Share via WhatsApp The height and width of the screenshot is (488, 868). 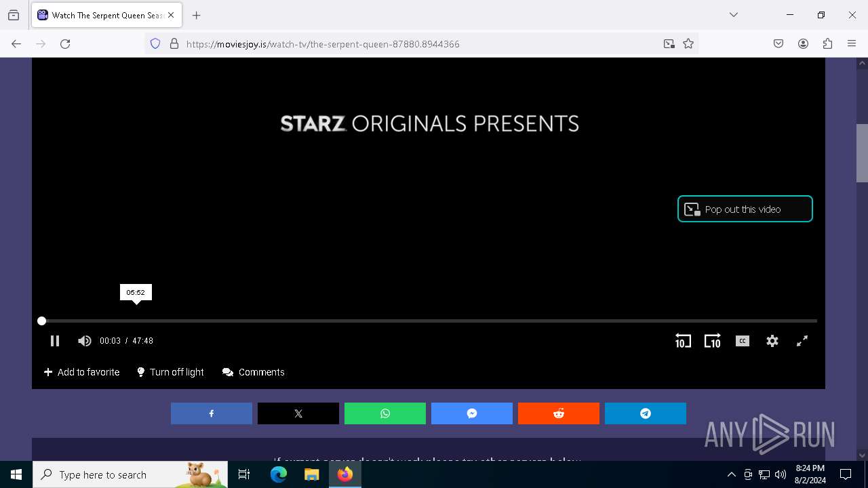click(385, 413)
